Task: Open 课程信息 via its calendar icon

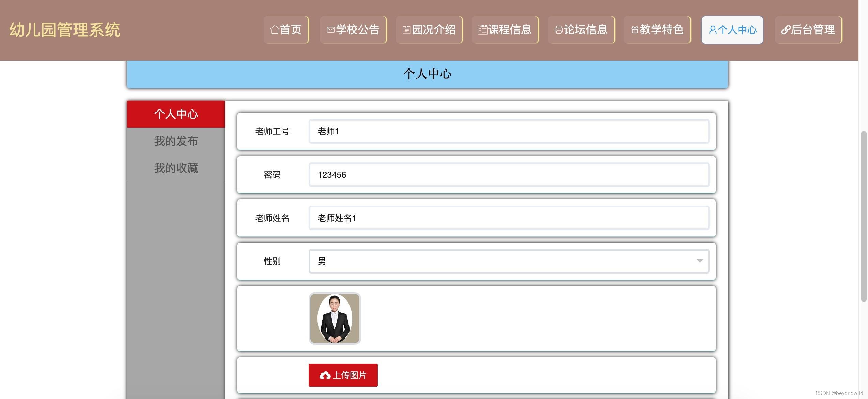Action: [x=482, y=30]
